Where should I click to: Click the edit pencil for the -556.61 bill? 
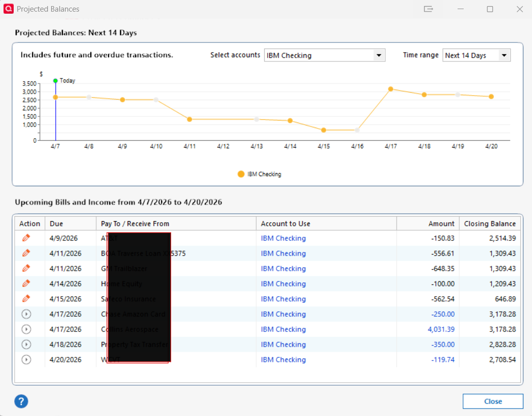coord(26,253)
